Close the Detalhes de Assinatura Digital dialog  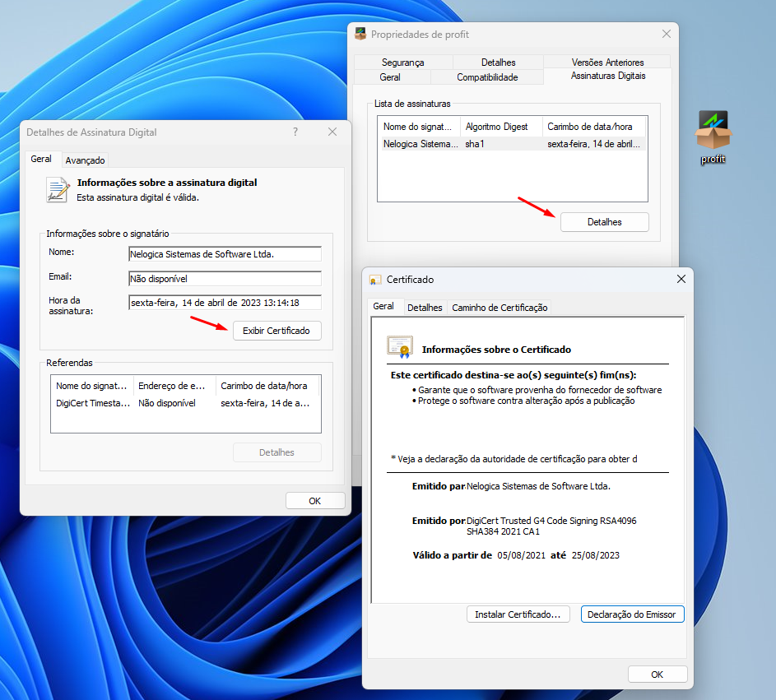[x=332, y=132]
